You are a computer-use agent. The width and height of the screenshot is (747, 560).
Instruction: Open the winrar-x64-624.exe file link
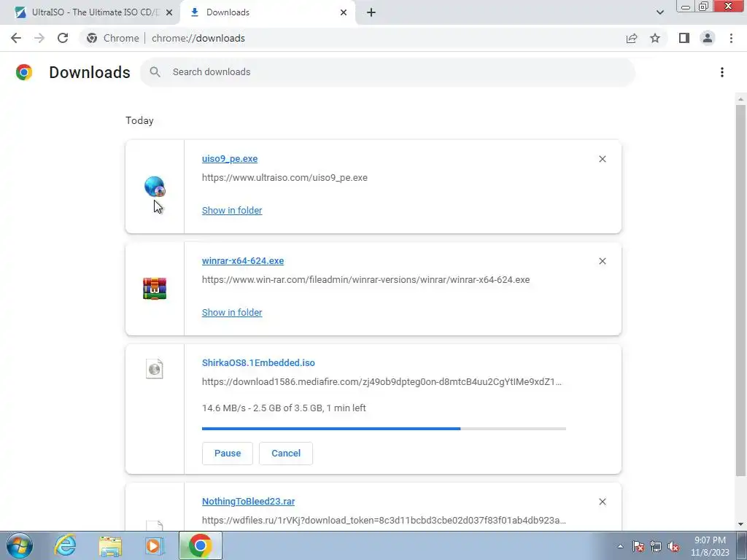click(x=242, y=260)
